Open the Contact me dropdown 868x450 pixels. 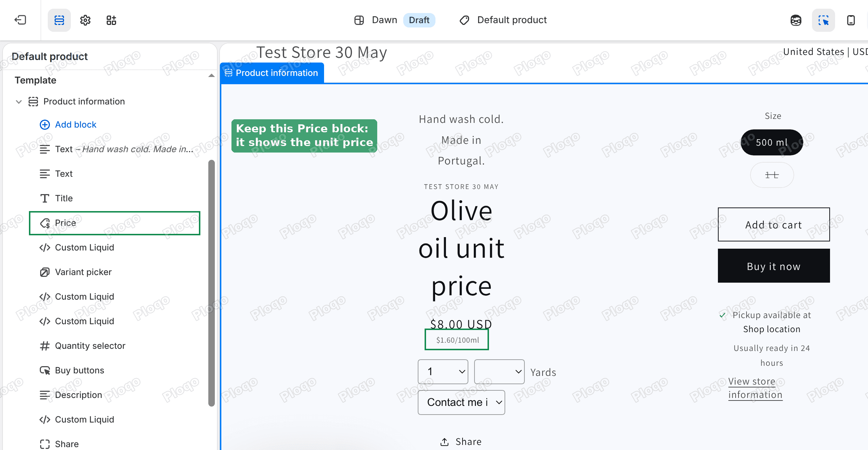point(461,402)
